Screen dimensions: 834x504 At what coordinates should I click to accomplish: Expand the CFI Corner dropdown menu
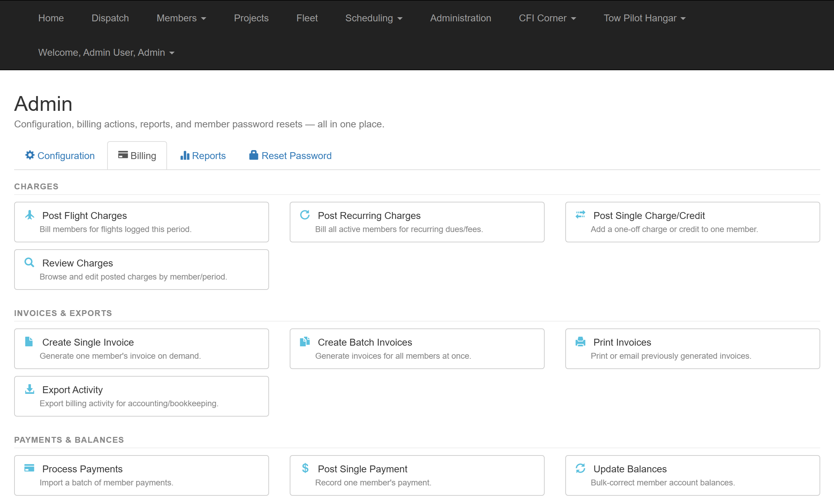click(x=547, y=18)
